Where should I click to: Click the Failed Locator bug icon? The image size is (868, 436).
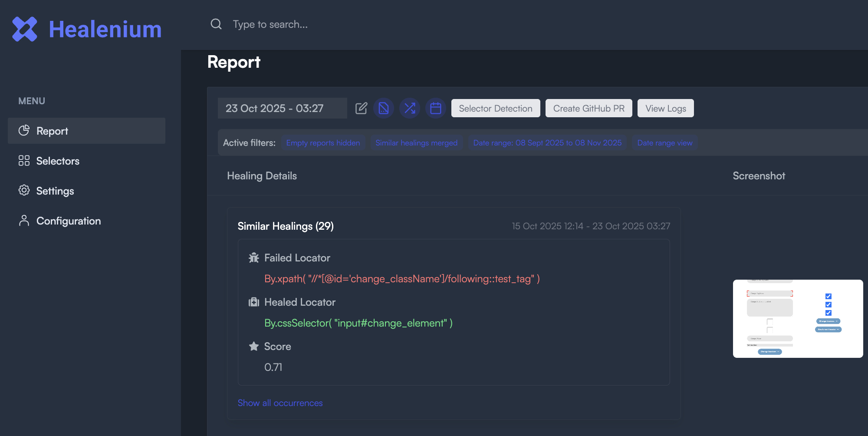coord(254,258)
